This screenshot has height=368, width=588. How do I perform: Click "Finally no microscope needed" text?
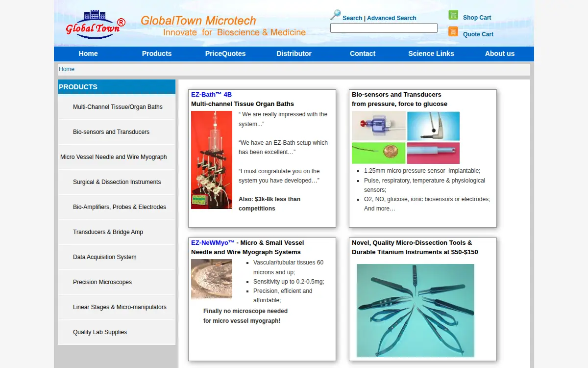pos(245,311)
